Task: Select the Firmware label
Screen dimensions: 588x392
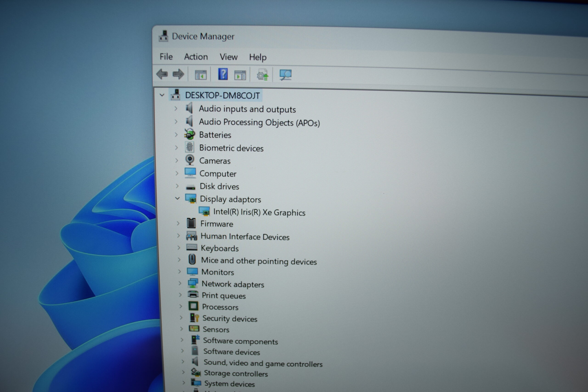Action: [x=217, y=224]
